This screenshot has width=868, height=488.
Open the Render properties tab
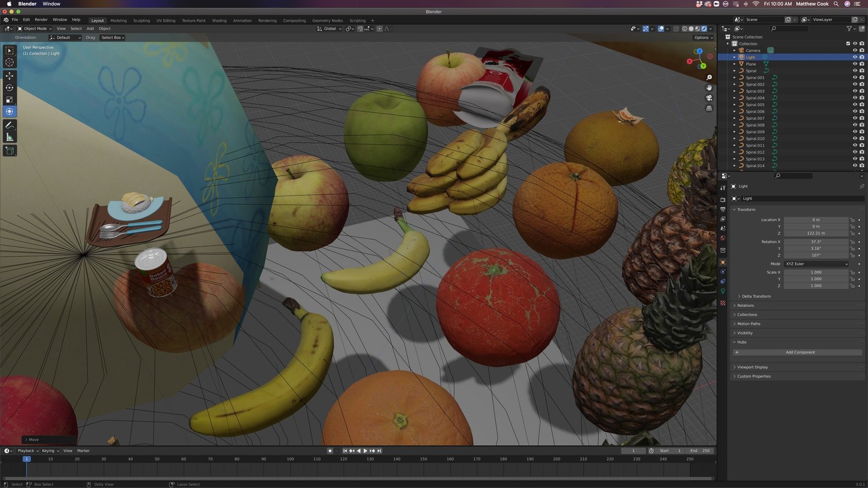[x=723, y=199]
